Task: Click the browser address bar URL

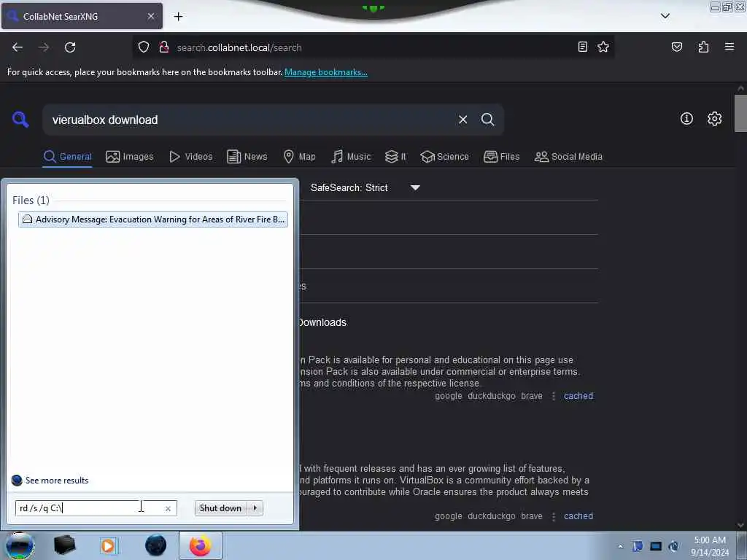Action: (x=239, y=47)
